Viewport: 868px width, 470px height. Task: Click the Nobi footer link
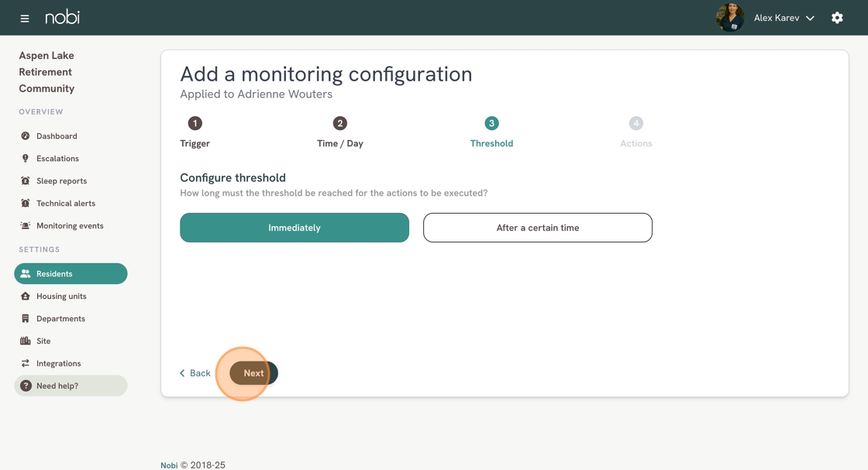[x=169, y=465]
